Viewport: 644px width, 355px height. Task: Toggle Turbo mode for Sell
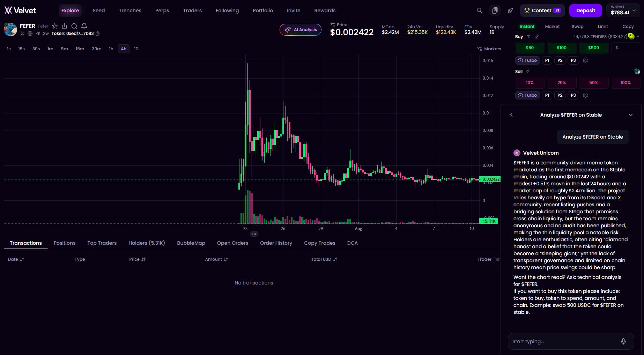click(x=527, y=95)
